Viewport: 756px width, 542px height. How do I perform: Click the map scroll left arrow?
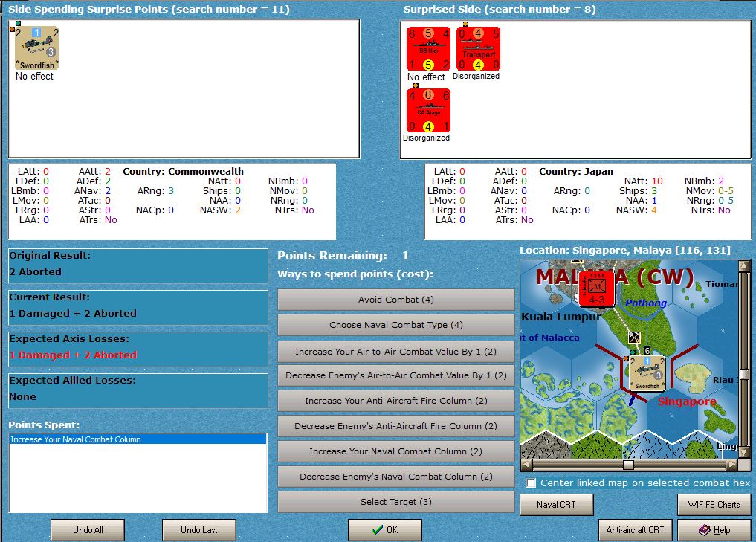[x=526, y=465]
